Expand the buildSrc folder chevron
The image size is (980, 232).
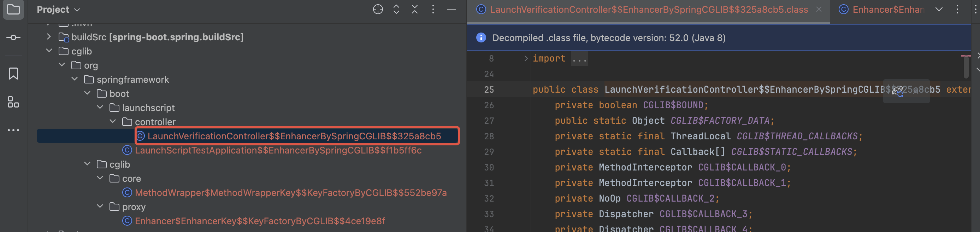coord(48,36)
